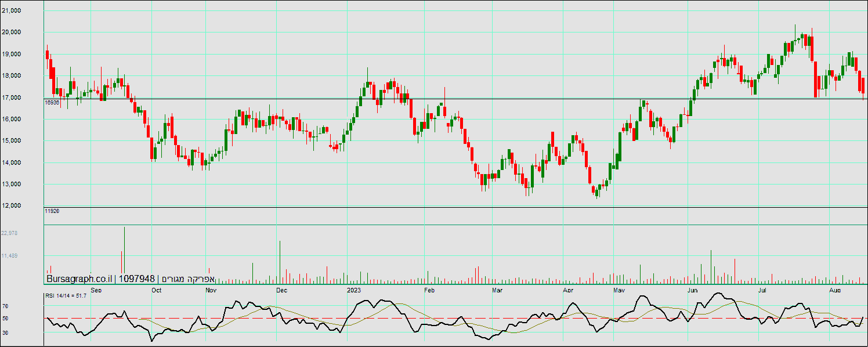This screenshot has height=347, width=868.
Task: Select the 11,489 volume axis label
Action: pos(10,255)
